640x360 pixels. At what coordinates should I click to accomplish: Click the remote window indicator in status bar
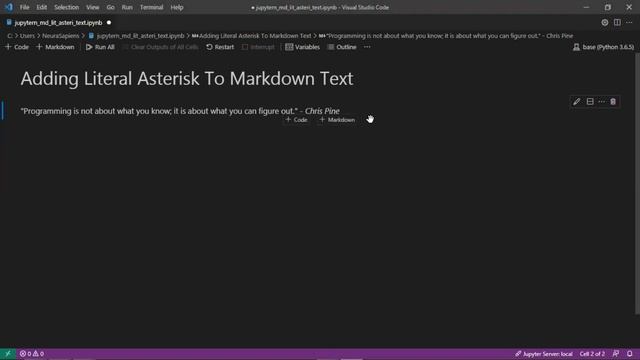(8, 353)
